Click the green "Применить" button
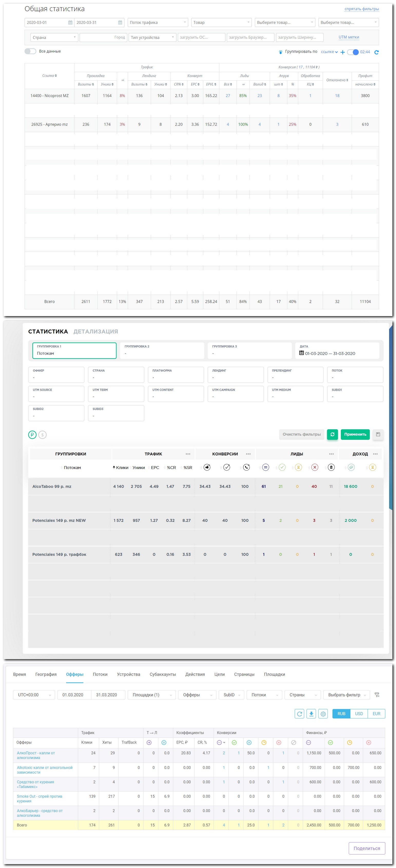This screenshot has height=868, width=396. coord(355,434)
